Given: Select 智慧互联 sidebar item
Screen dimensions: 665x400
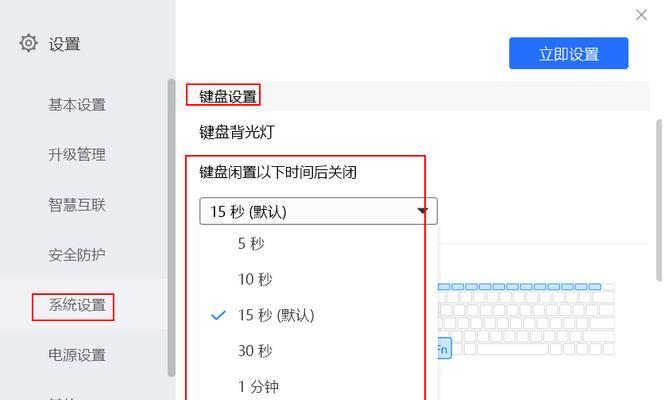Looking at the screenshot, I should point(77,205).
